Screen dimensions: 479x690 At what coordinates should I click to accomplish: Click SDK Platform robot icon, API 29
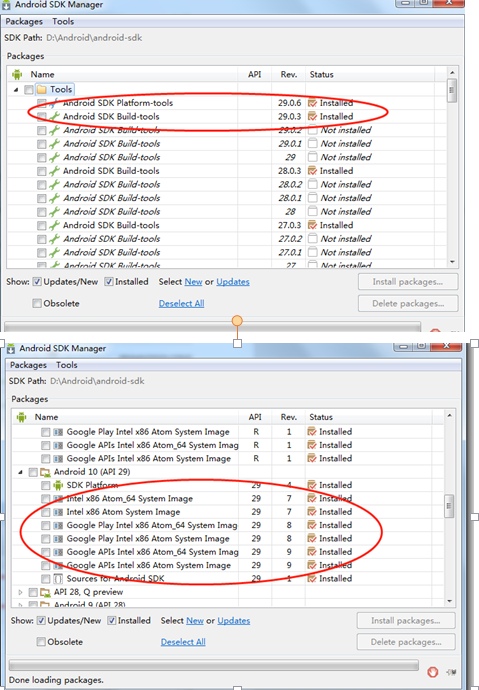[58, 485]
